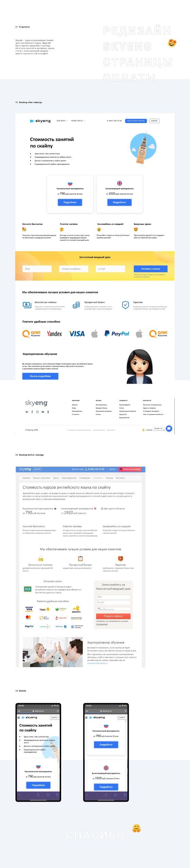Viewport: 190px width, 868px height.
Task: Expand the 'Наши курсы' dropdown menu
Action: [78, 121]
